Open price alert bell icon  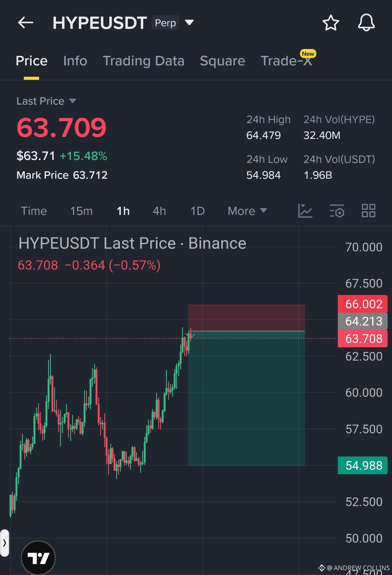coord(366,23)
